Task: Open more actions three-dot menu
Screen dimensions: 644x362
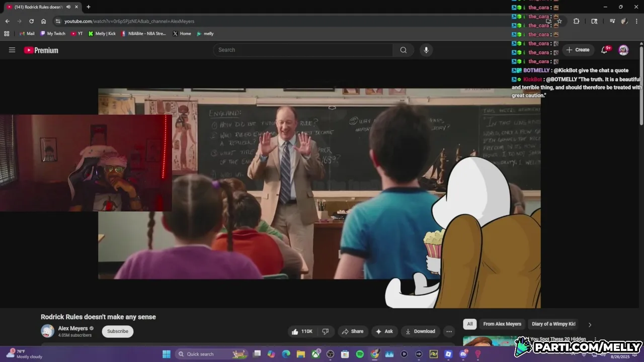Action: tap(449, 331)
